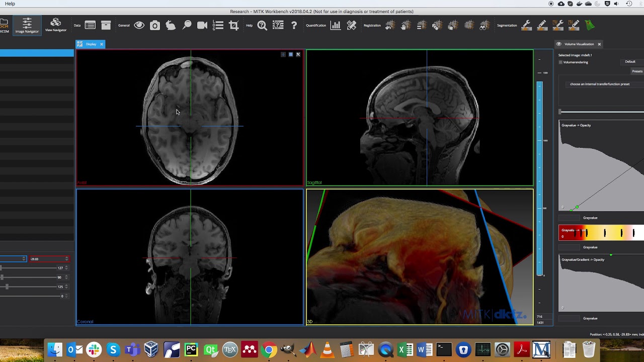This screenshot has height=362, width=644.
Task: Open the movie maker camcorder icon
Action: coord(202,25)
